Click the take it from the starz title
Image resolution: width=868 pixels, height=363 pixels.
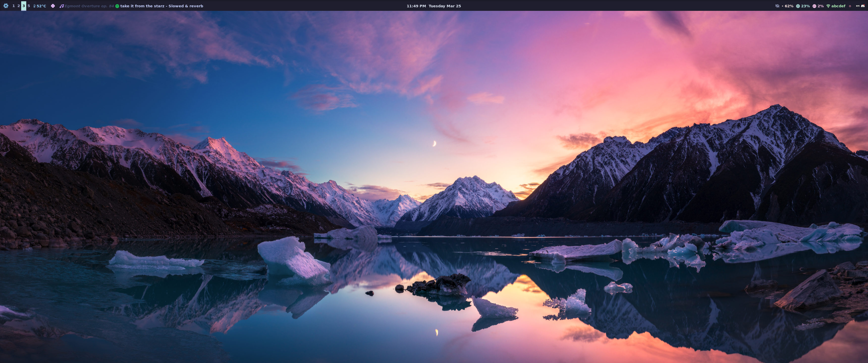[162, 6]
